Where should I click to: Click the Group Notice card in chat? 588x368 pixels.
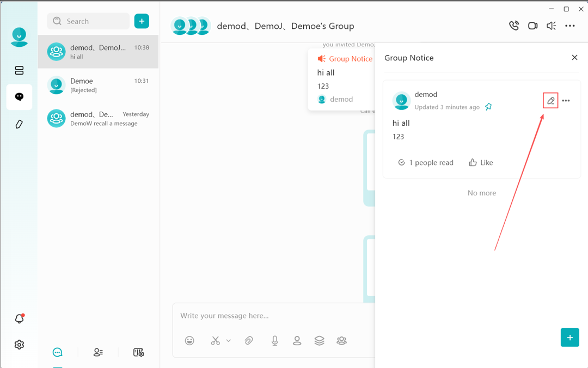tap(341, 79)
